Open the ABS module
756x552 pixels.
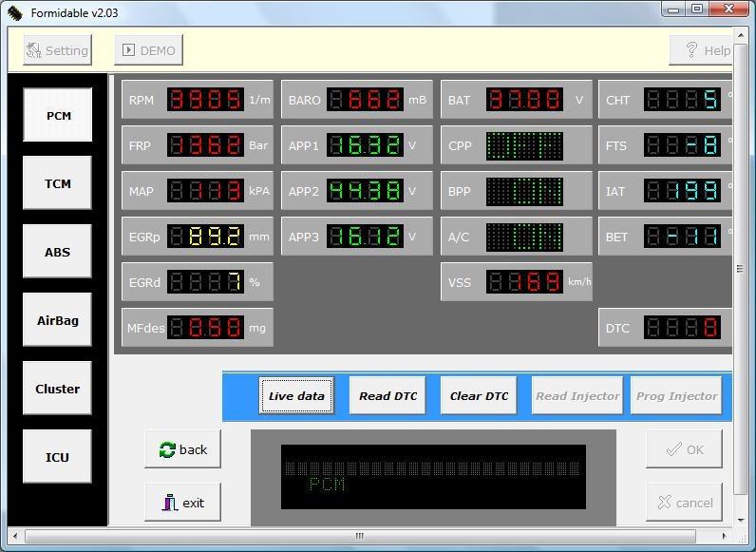(x=58, y=252)
